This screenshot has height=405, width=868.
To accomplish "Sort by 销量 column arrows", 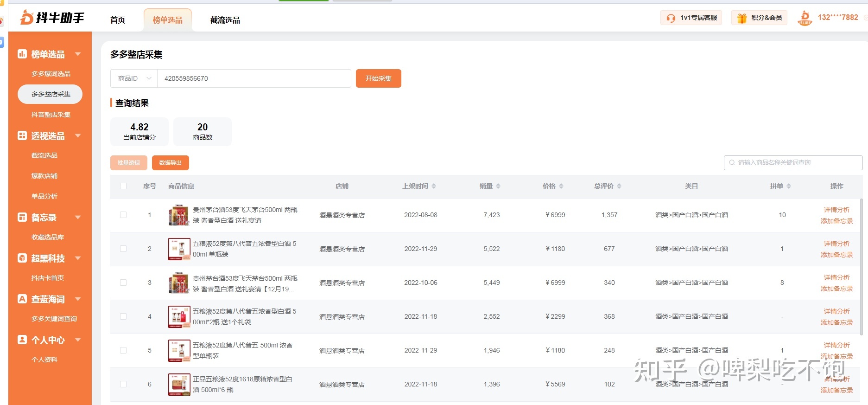I will (x=498, y=186).
